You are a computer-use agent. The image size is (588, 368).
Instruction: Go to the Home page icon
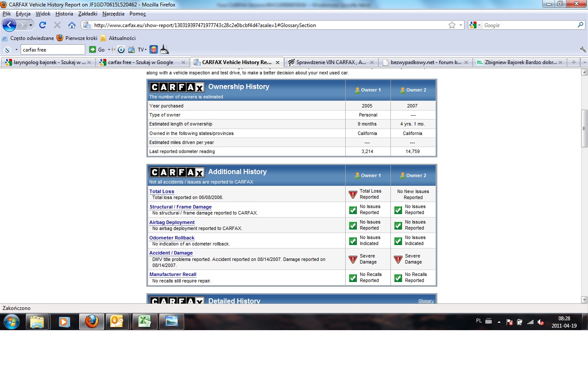coord(72,25)
